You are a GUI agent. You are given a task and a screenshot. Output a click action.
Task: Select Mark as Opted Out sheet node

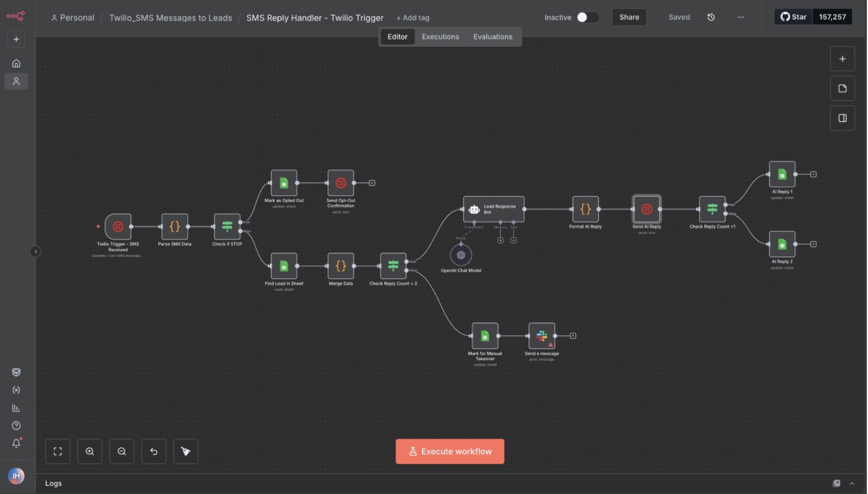click(x=284, y=183)
